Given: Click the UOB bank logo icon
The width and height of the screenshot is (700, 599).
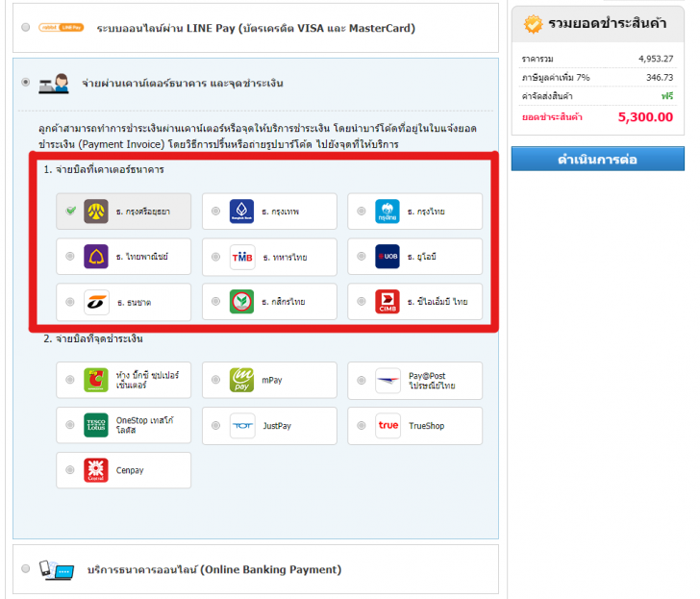Looking at the screenshot, I should coord(387,256).
